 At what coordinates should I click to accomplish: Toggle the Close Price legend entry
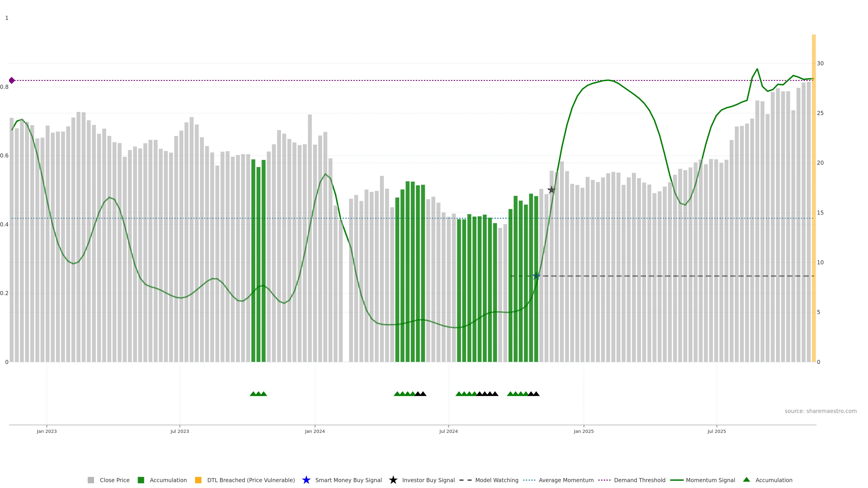(x=114, y=480)
